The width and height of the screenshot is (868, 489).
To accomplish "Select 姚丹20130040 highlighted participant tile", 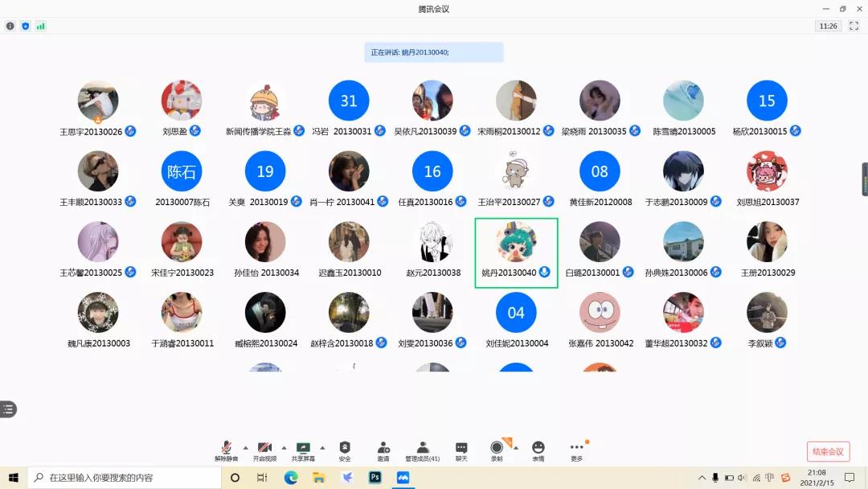I will [x=516, y=253].
